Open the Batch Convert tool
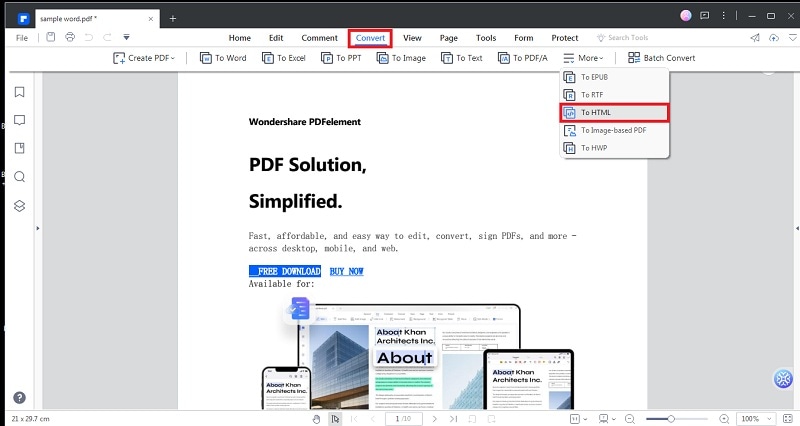Image resolution: width=800 pixels, height=426 pixels. [x=661, y=58]
